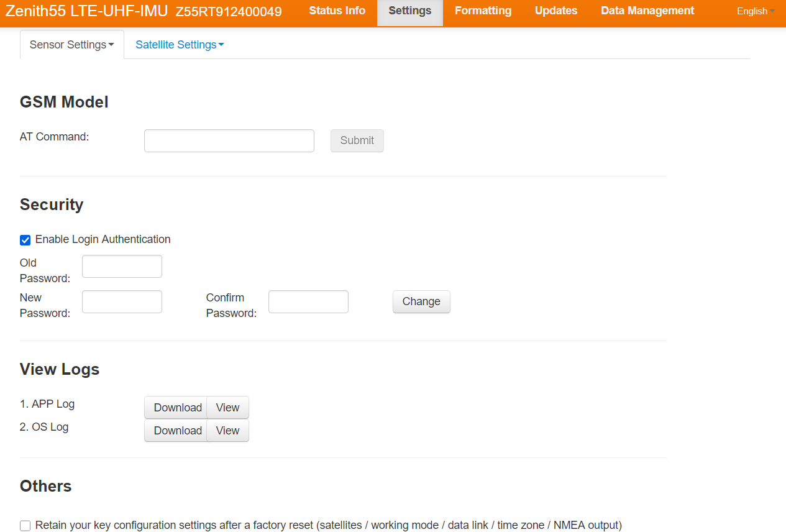Open the Updates tab

point(555,11)
